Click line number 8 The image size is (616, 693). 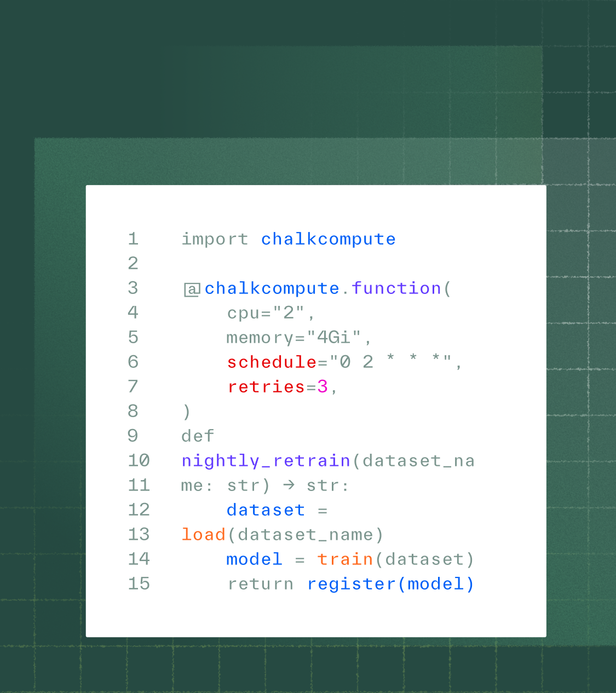tap(133, 411)
